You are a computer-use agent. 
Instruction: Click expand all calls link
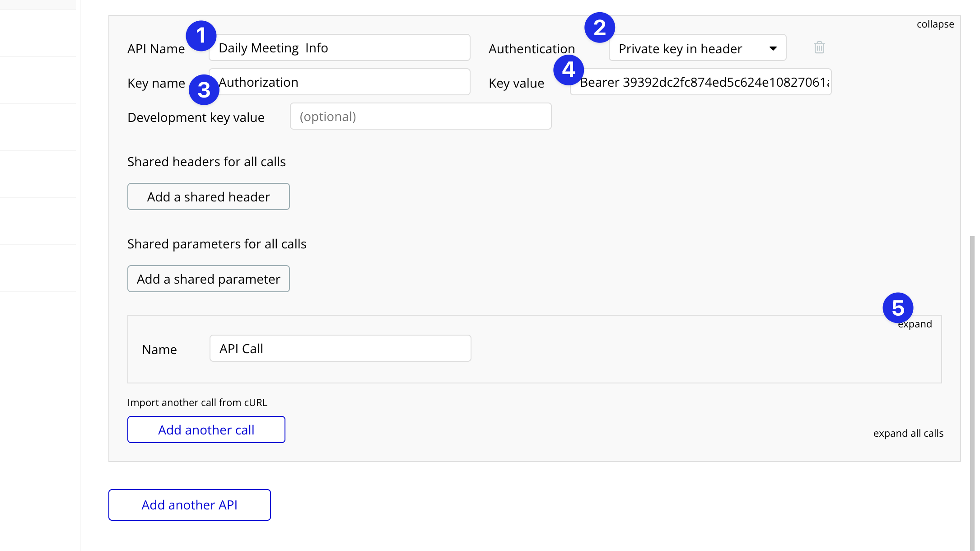[x=908, y=433]
